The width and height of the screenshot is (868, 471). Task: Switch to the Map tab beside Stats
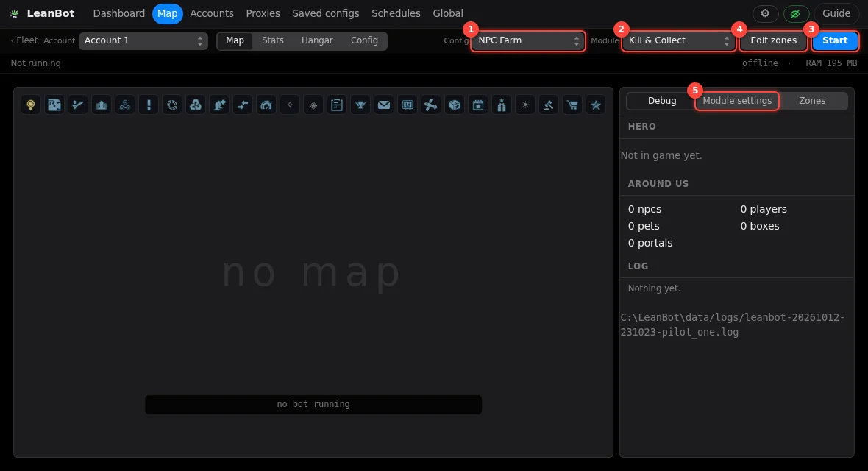(235, 40)
